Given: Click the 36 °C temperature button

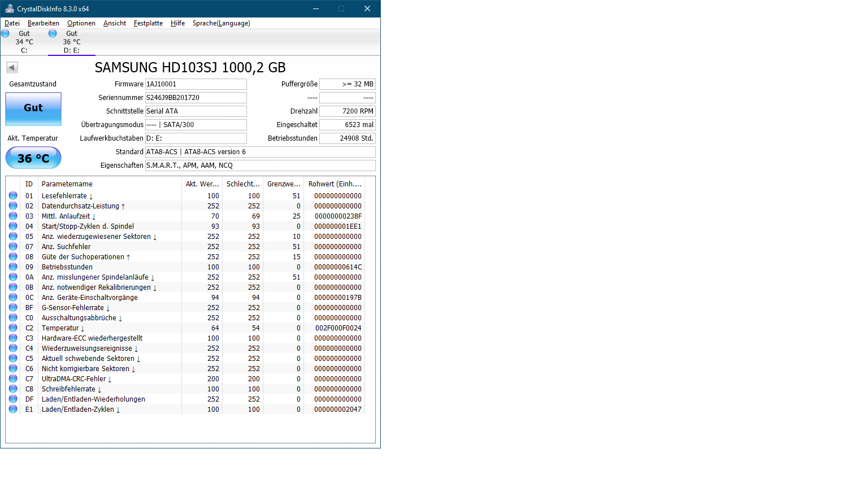Looking at the screenshot, I should pyautogui.click(x=33, y=158).
